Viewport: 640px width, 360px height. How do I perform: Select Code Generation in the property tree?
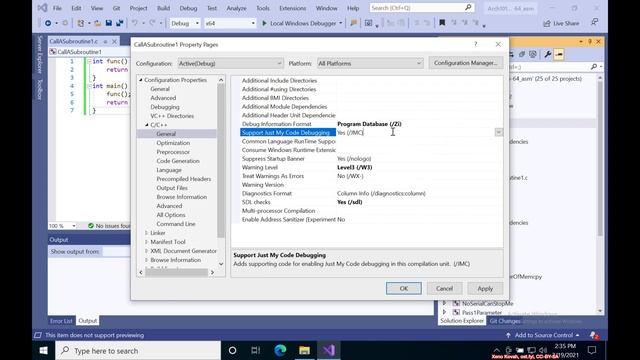click(x=178, y=161)
